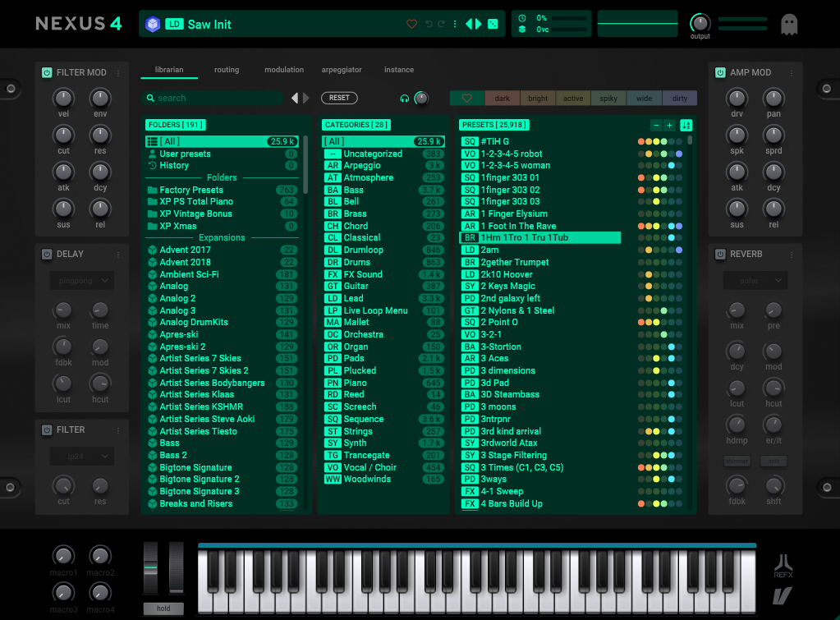Open the delay pingpong type dropdown
The width and height of the screenshot is (840, 620).
tap(81, 281)
